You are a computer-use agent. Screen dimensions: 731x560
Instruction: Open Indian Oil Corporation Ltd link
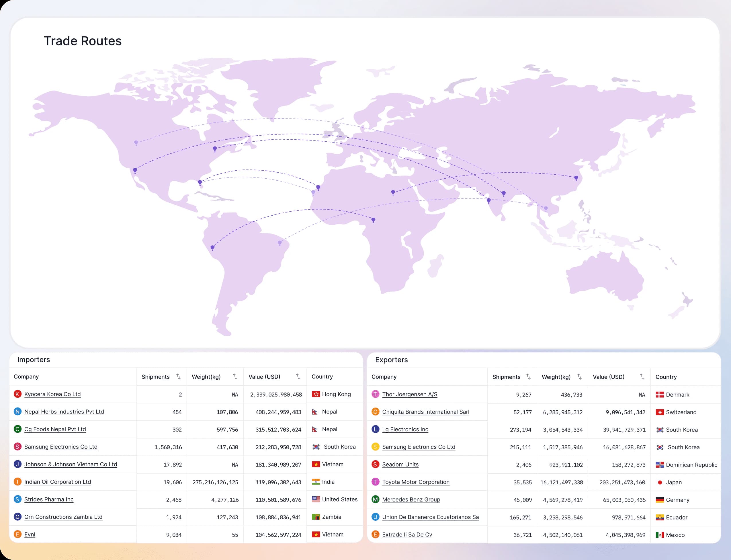[57, 482]
